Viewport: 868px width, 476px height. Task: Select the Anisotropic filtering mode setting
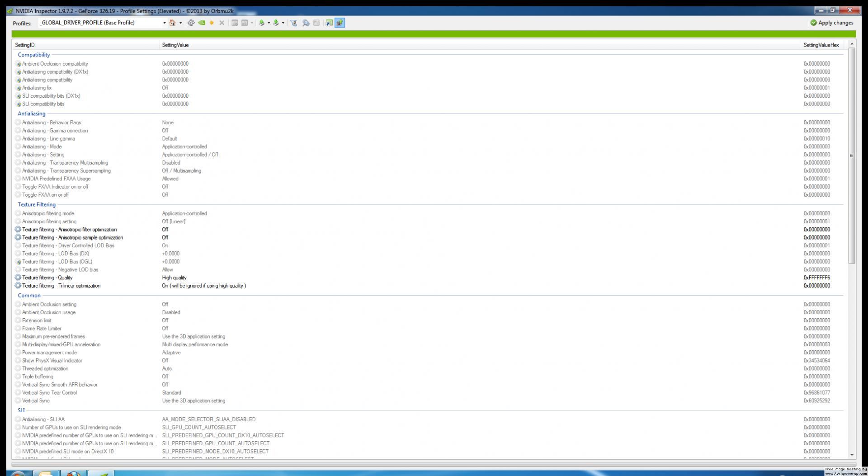pyautogui.click(x=429, y=213)
